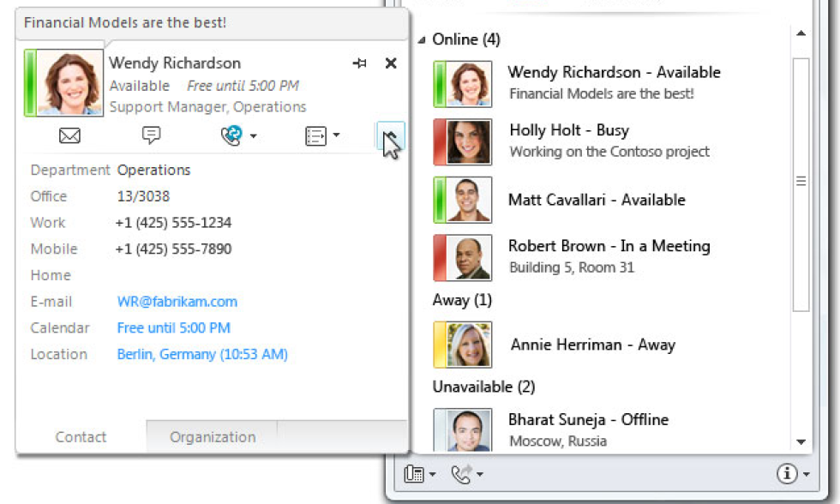Click the information icon in bottom bar

coord(786,474)
